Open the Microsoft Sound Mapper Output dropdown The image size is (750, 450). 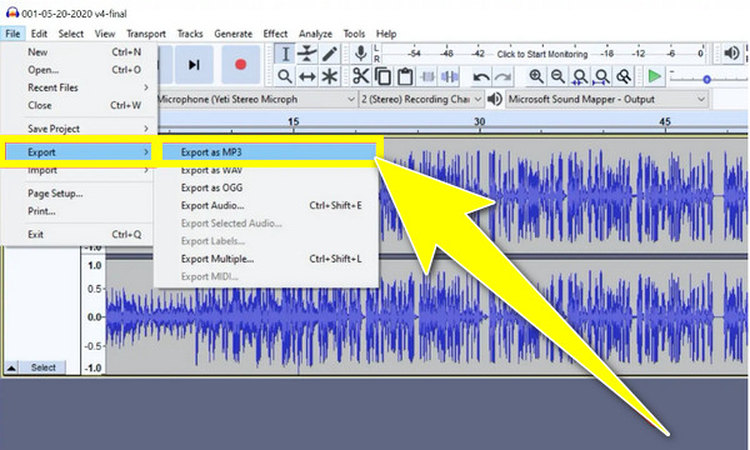point(607,99)
